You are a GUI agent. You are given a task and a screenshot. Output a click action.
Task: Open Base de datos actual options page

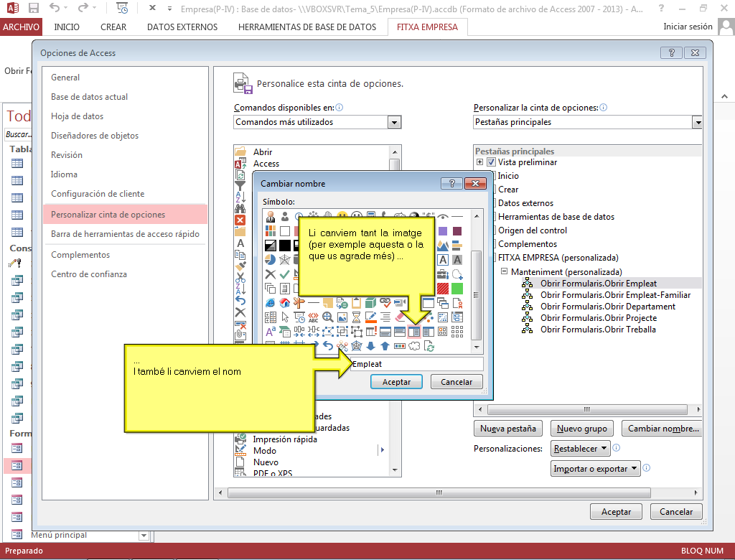pos(89,97)
